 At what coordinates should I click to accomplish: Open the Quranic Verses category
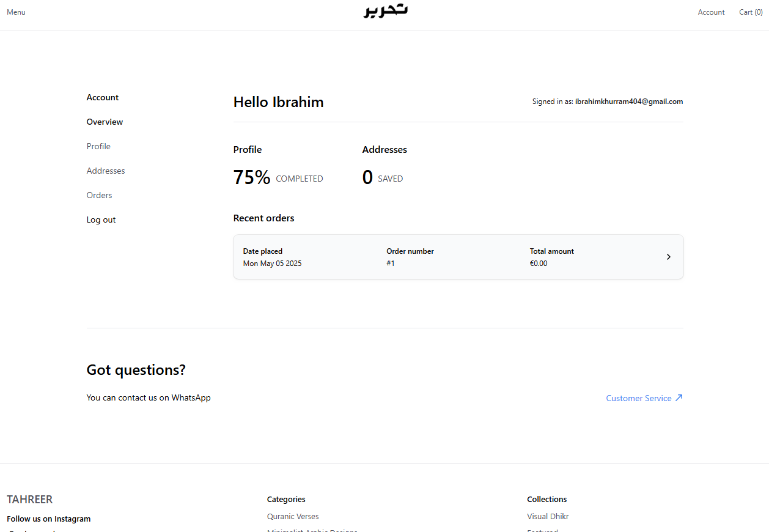pos(293,516)
